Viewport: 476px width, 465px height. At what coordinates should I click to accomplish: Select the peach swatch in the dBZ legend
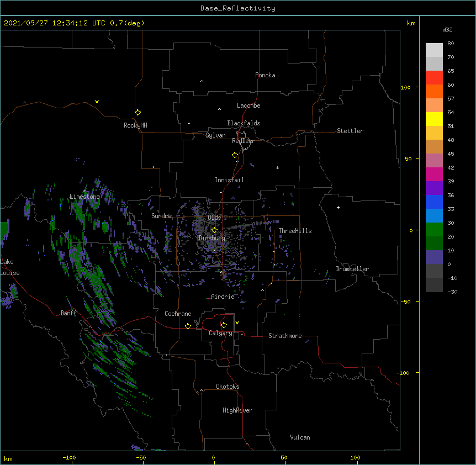point(434,105)
